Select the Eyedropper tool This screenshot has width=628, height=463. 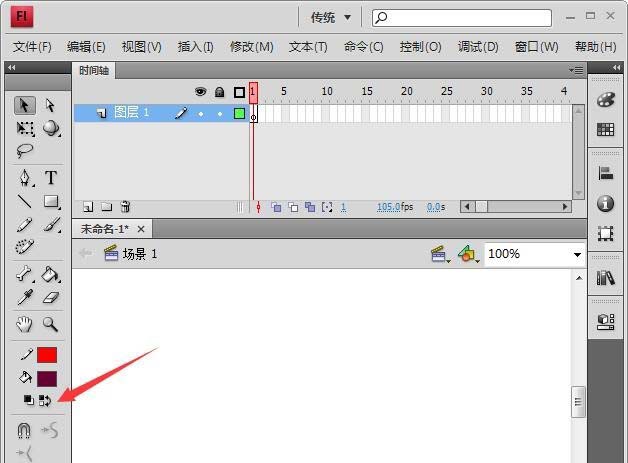coord(25,298)
